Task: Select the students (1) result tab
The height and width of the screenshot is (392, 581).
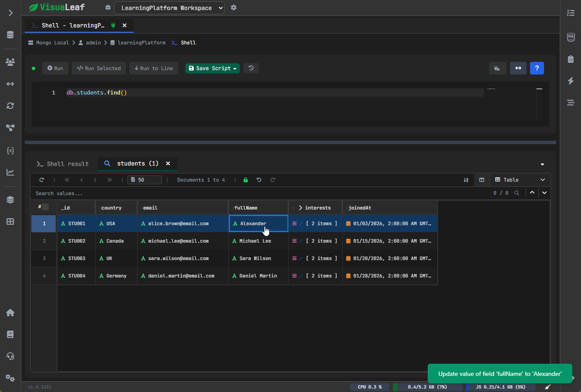Action: point(138,164)
